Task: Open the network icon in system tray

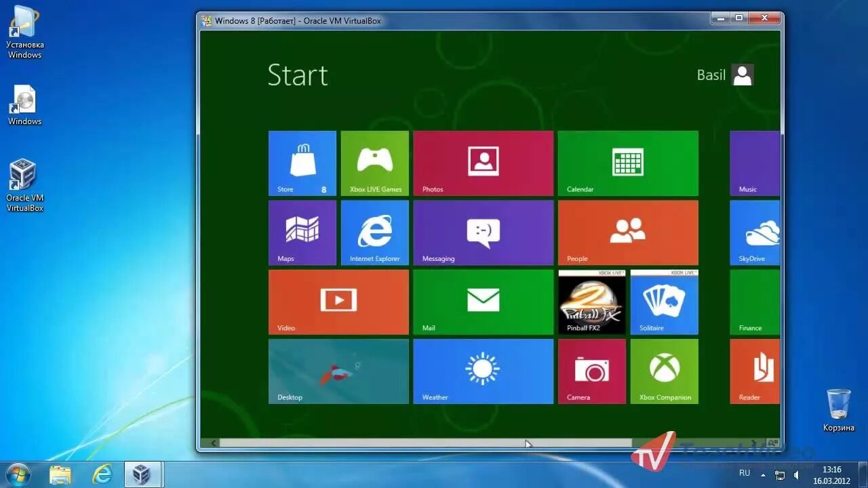Action: 780,475
